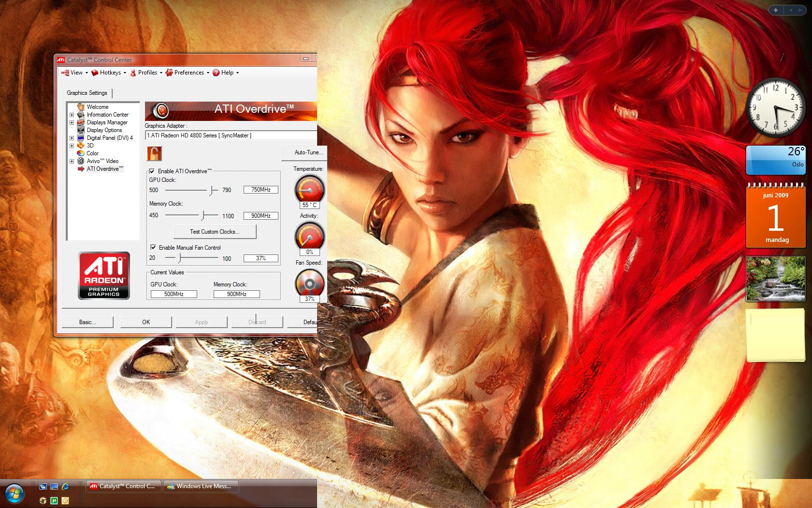Open the Profiles menu

(x=146, y=73)
